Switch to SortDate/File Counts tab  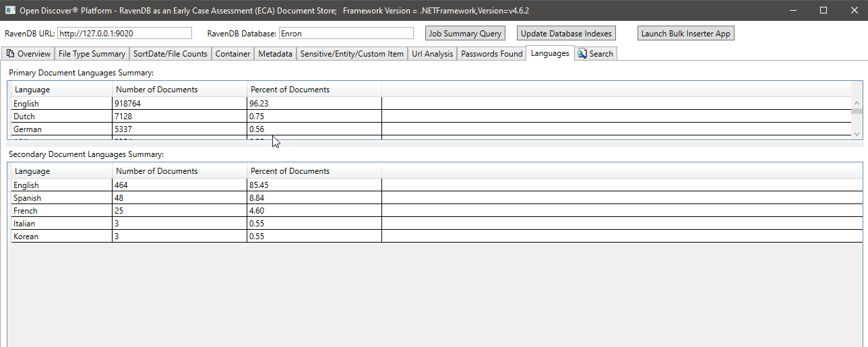pyautogui.click(x=170, y=54)
